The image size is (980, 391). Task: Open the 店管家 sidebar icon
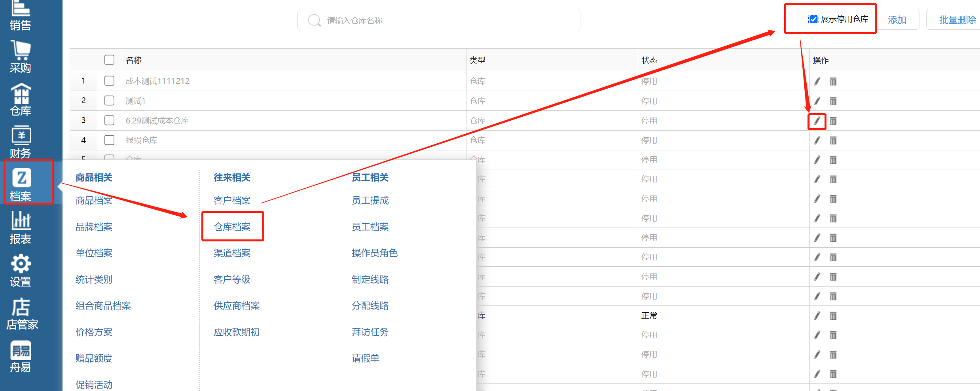pyautogui.click(x=21, y=314)
